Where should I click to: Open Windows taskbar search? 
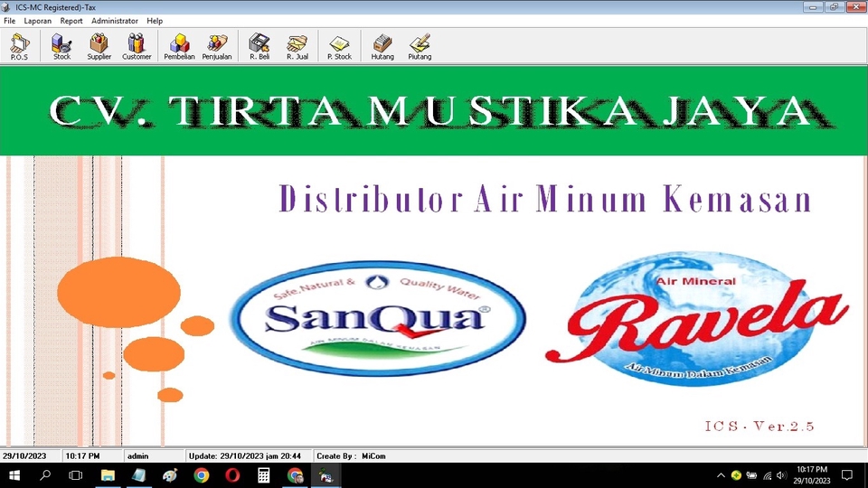pyautogui.click(x=45, y=475)
